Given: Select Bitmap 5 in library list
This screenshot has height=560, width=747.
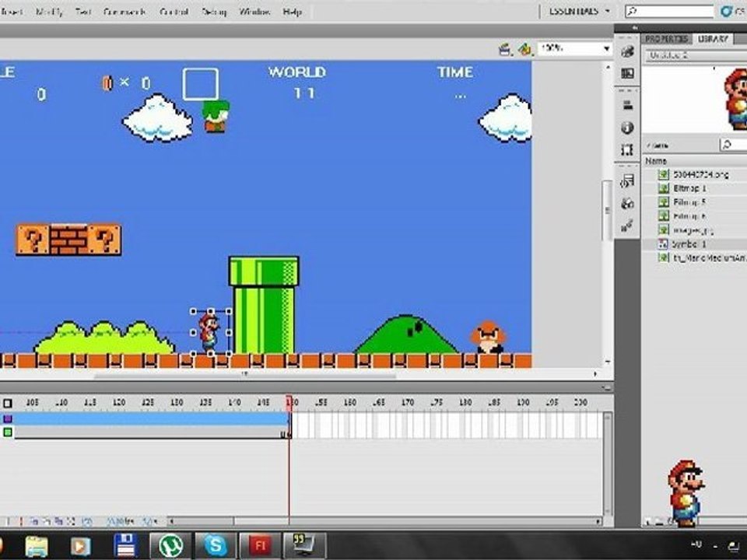Looking at the screenshot, I should [x=689, y=202].
